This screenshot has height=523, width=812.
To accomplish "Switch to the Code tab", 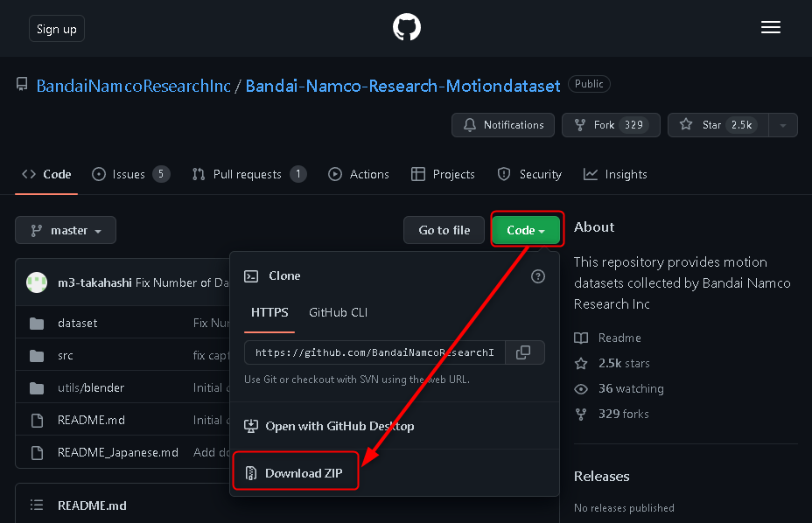I will pos(46,175).
